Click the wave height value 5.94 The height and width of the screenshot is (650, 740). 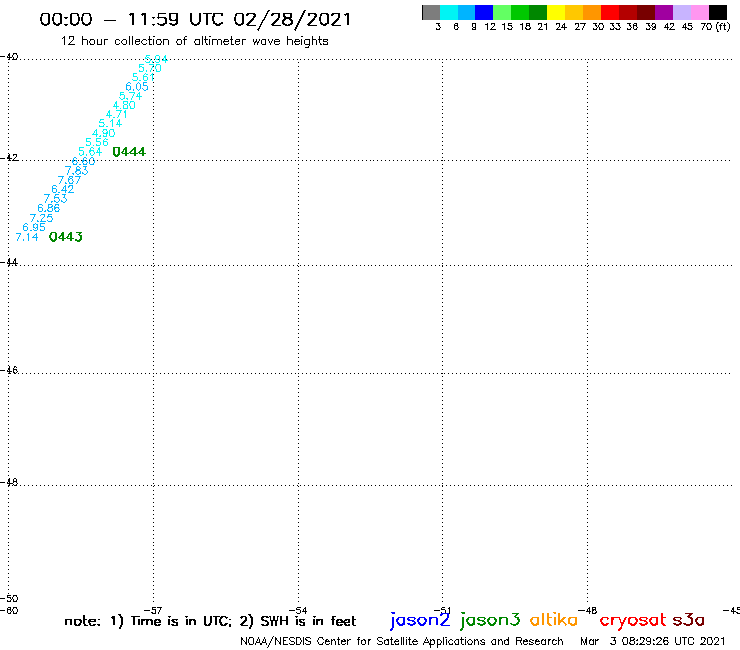pyautogui.click(x=156, y=59)
